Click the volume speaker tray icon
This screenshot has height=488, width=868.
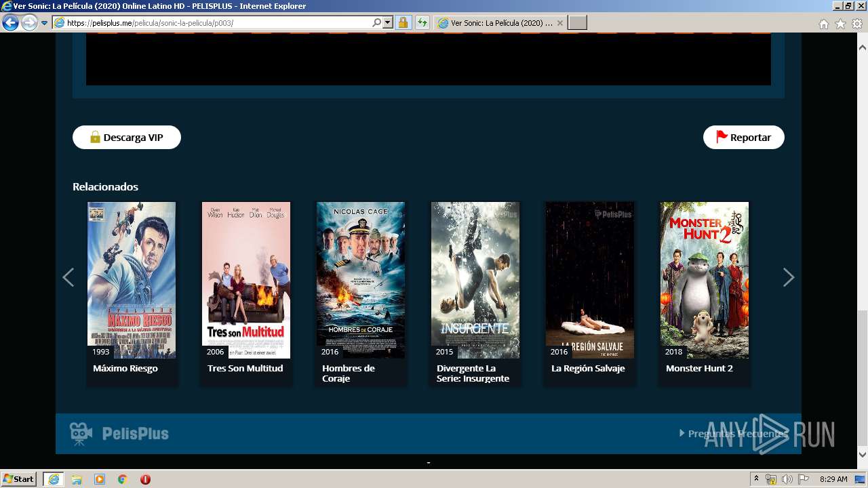click(x=787, y=479)
